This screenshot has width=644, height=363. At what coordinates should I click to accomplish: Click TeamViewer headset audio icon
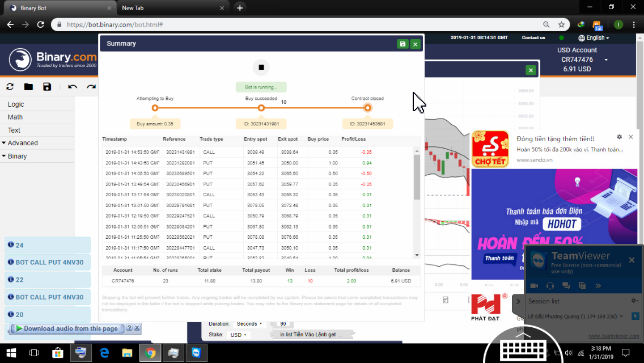coord(550,286)
